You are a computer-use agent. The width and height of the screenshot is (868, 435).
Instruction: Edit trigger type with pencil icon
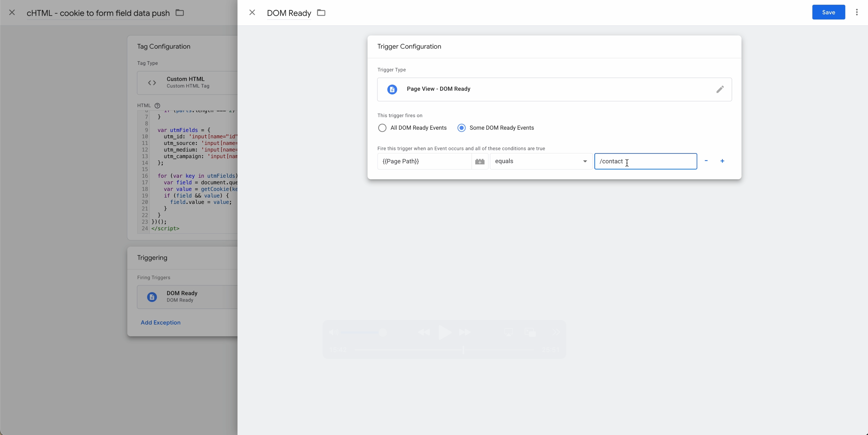tap(720, 89)
